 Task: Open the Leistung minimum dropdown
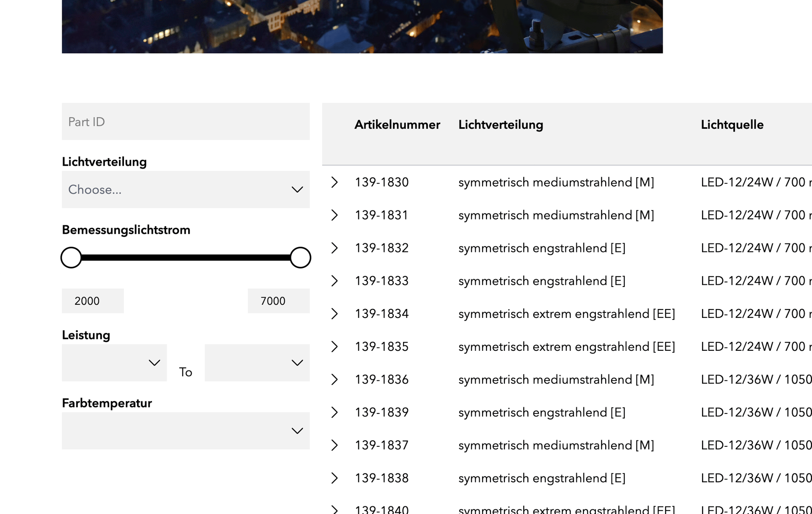[x=114, y=363]
